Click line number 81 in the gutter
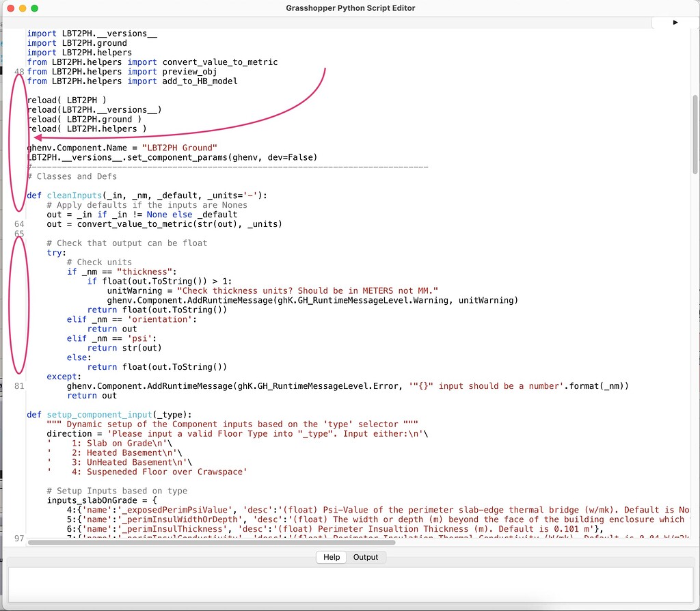 click(x=19, y=386)
